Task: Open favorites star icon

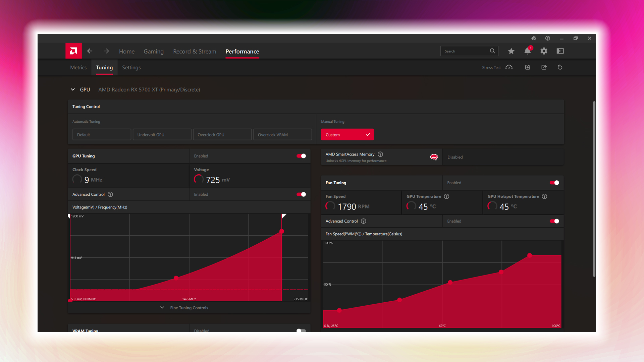Action: coord(511,51)
